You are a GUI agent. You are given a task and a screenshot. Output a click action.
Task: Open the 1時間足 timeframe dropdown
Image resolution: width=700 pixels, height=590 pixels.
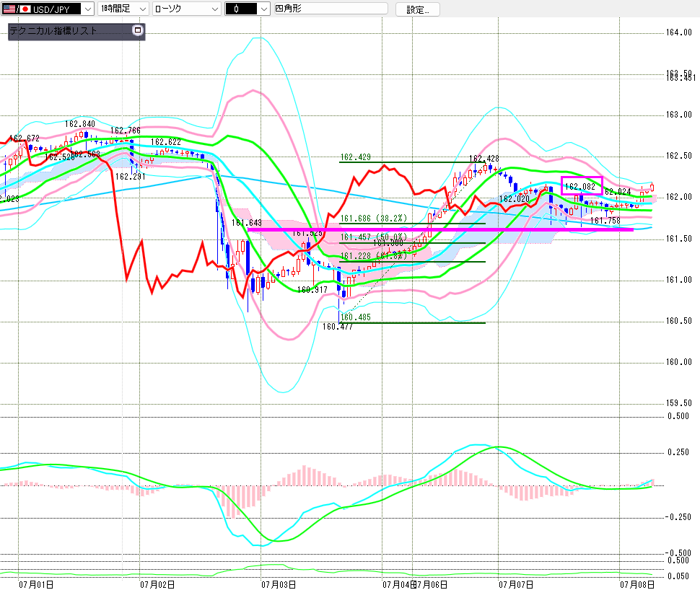[x=123, y=9]
